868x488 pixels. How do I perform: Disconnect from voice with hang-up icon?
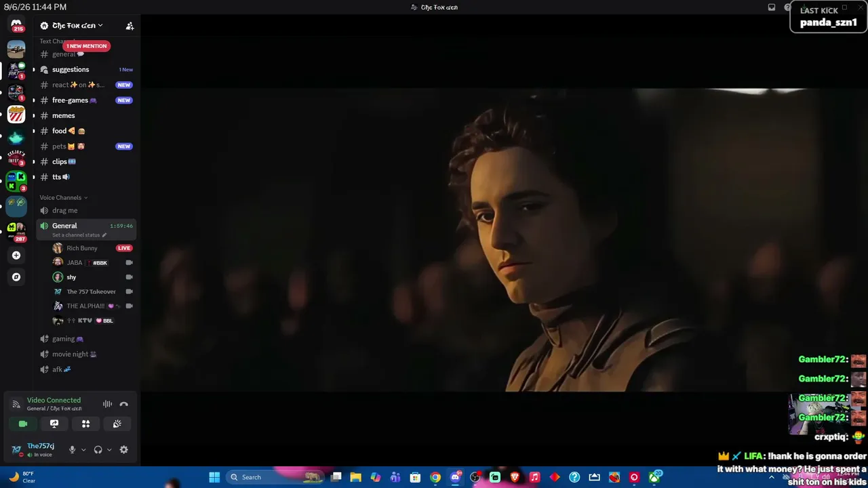(123, 404)
